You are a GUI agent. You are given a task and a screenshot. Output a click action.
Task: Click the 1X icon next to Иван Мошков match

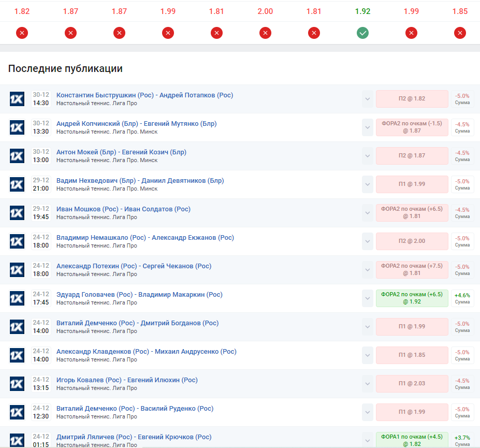(x=17, y=213)
